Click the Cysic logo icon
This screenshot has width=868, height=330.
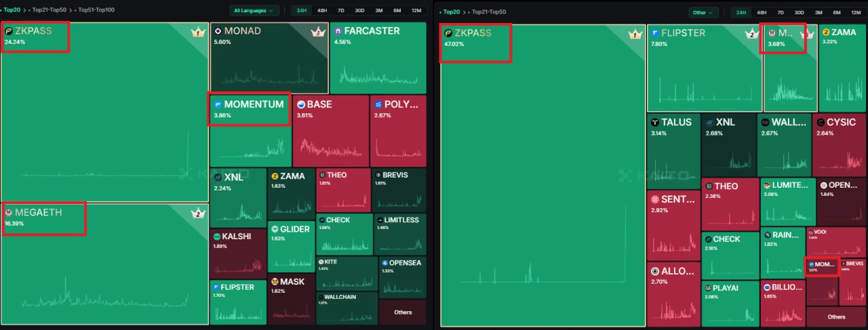821,123
